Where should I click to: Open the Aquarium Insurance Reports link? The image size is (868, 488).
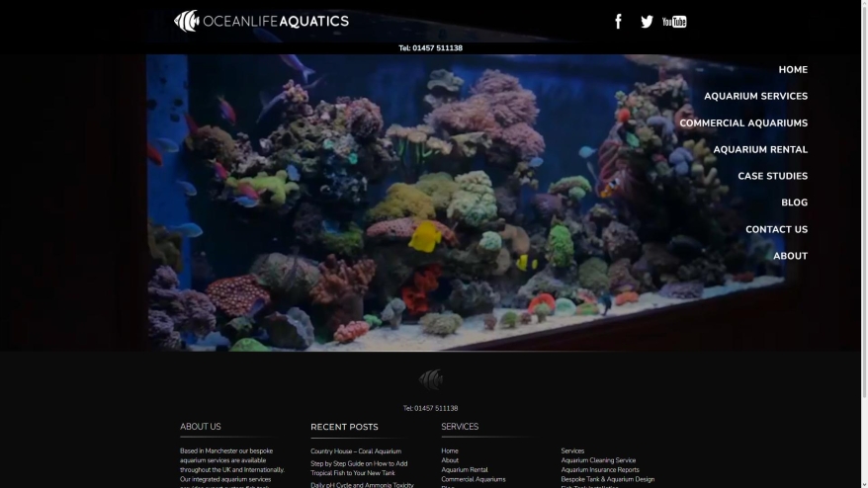pos(599,470)
